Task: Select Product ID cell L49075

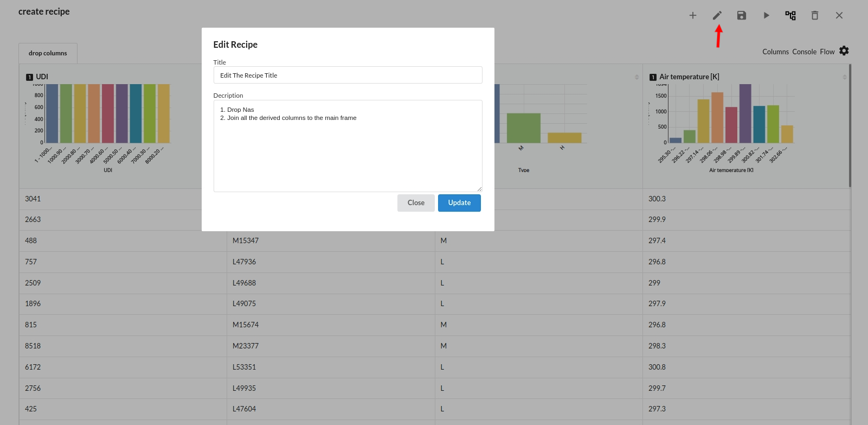Action: [x=331, y=304]
